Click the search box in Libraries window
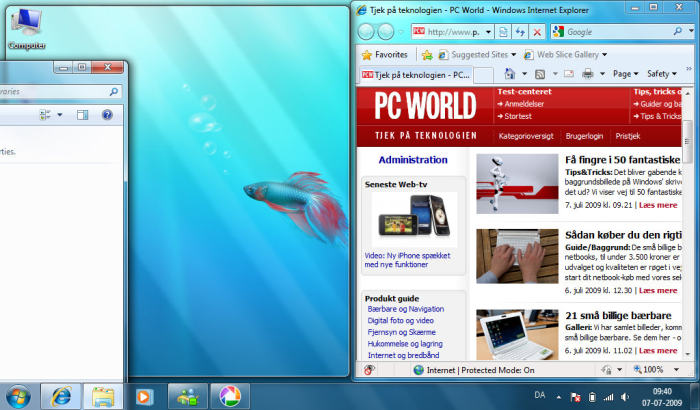This screenshot has height=410, width=700. [x=59, y=92]
